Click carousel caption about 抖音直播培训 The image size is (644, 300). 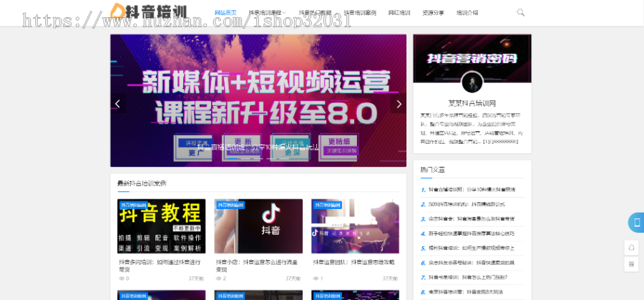coord(258,146)
